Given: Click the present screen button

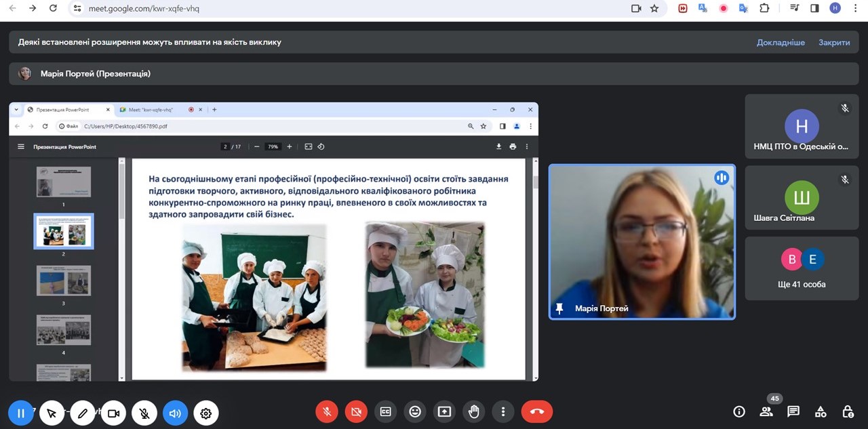Looking at the screenshot, I should (444, 412).
